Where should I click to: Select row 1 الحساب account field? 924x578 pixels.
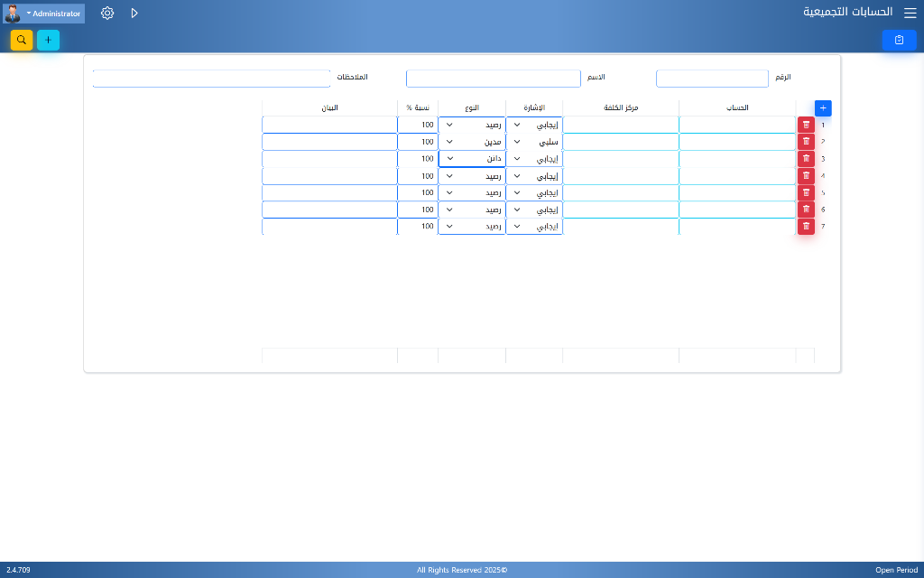737,125
